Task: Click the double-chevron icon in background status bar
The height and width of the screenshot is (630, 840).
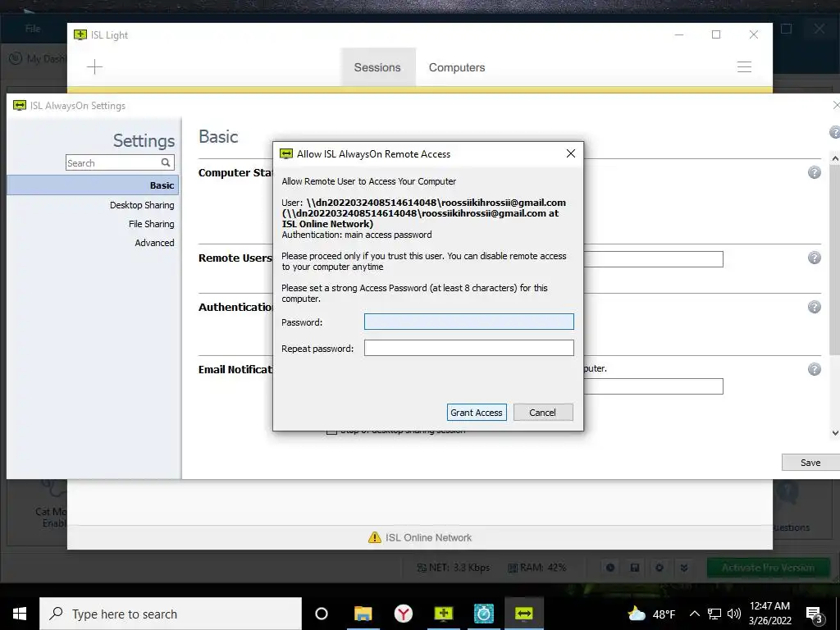Action: pyautogui.click(x=684, y=568)
